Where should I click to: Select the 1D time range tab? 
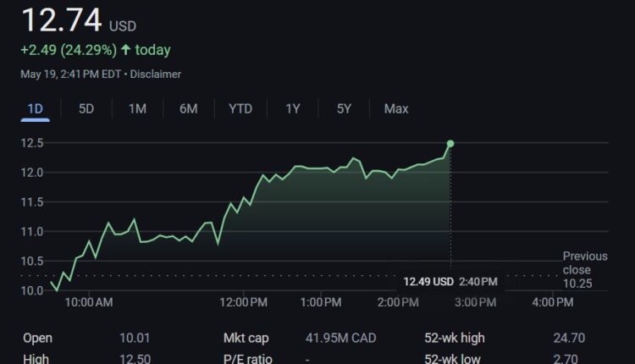[35, 108]
